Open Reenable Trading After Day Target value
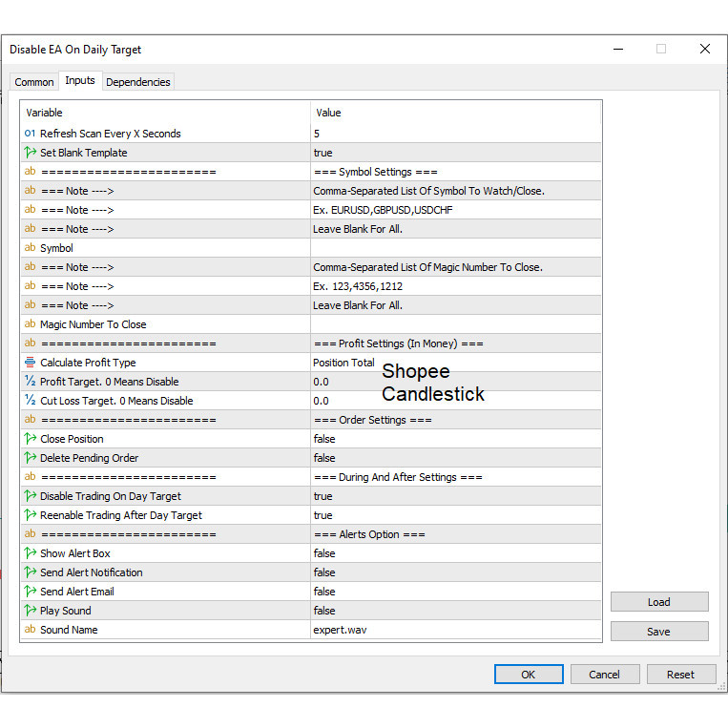Viewport: 728px width, 728px height. point(322,515)
